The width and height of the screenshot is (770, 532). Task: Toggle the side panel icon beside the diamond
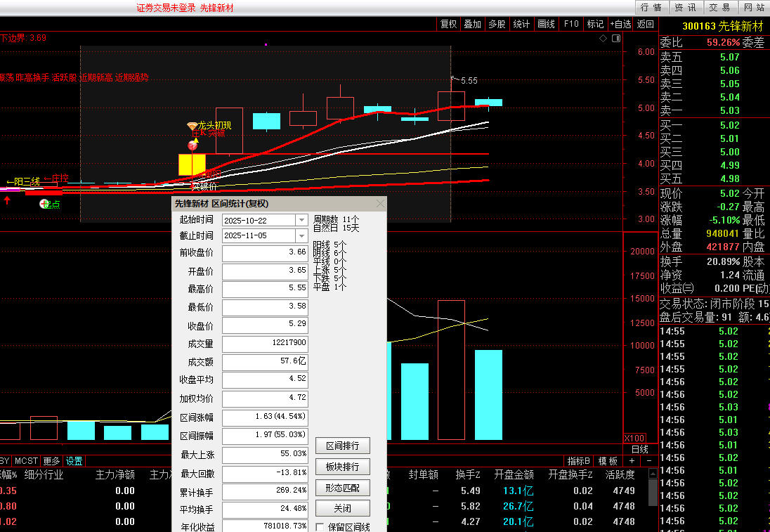click(x=615, y=38)
